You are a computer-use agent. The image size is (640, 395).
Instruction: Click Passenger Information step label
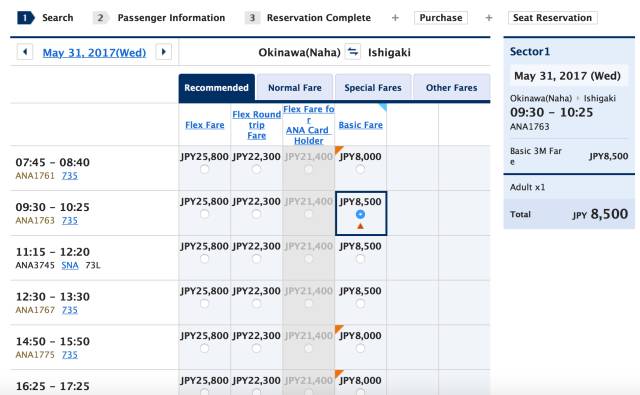pos(171,18)
